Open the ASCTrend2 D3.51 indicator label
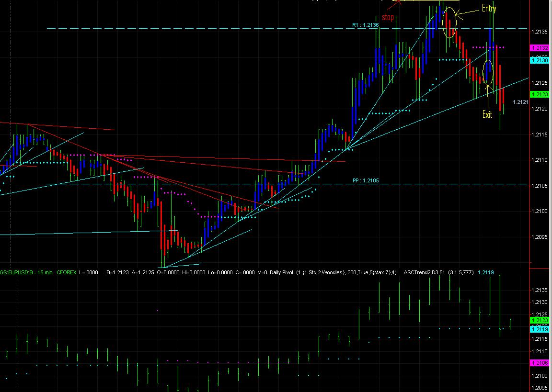The width and height of the screenshot is (552, 392). pyautogui.click(x=438, y=272)
